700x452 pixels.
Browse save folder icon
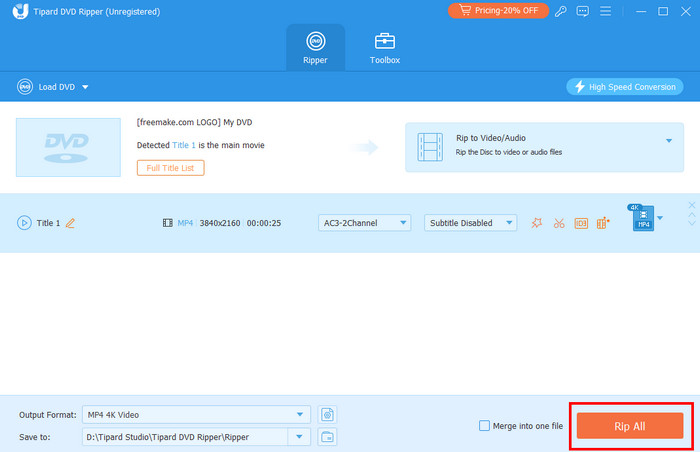(x=327, y=408)
